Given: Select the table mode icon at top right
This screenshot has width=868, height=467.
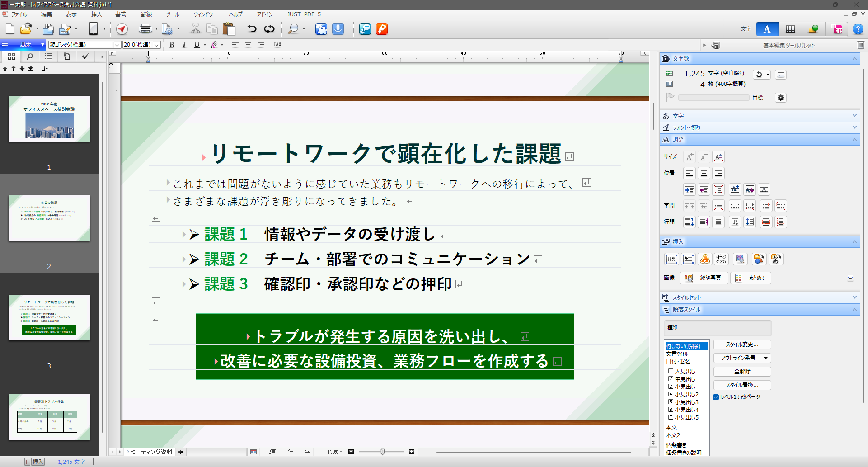Looking at the screenshot, I should pos(790,29).
